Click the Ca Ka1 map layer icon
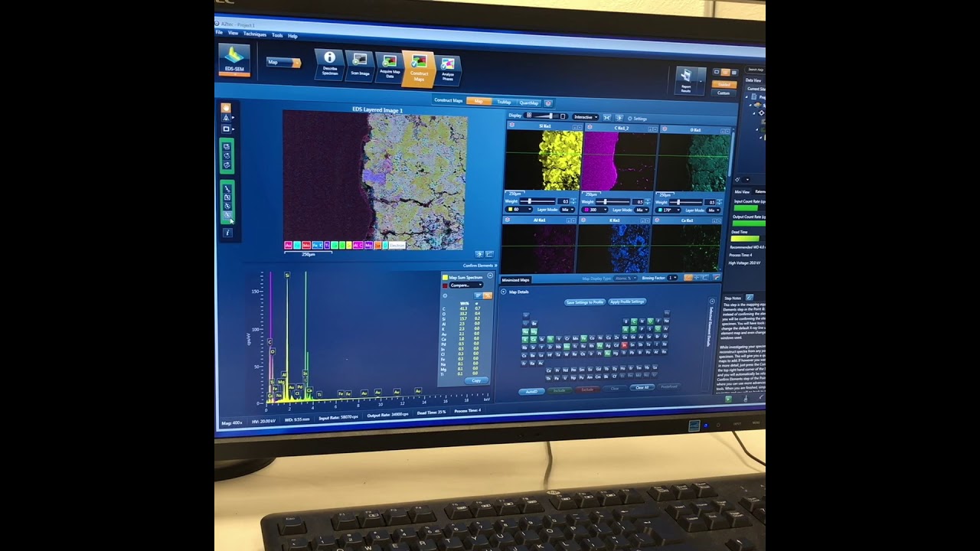This screenshot has width=980, height=551. (x=656, y=220)
